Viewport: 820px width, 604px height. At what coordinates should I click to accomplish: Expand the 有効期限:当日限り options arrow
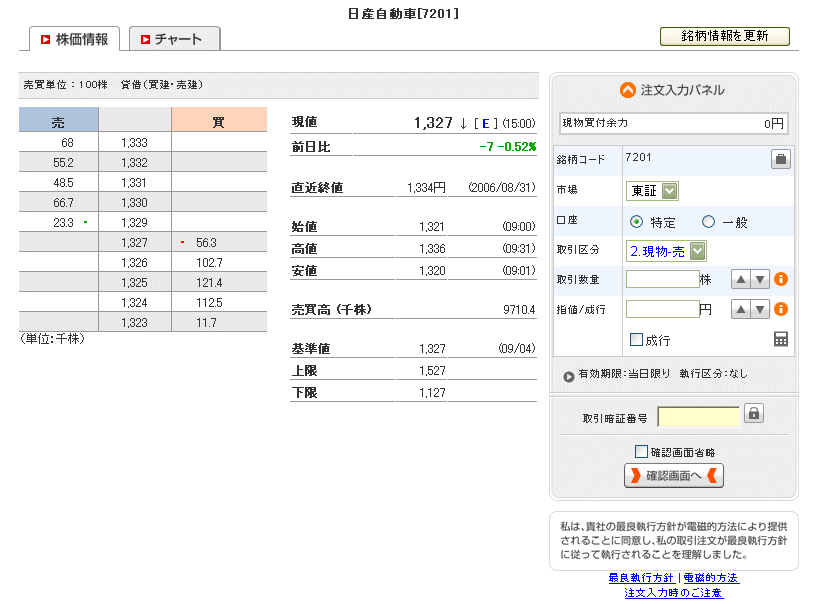click(568, 377)
